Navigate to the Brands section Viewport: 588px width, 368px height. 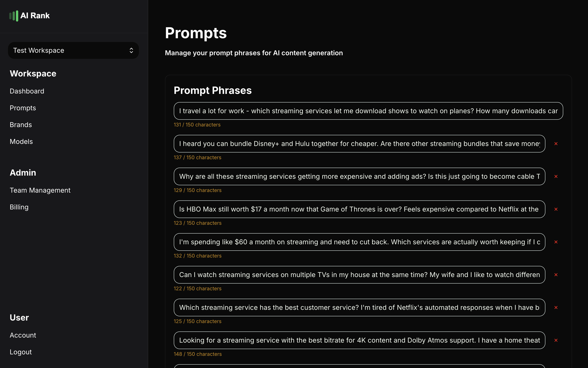pyautogui.click(x=21, y=125)
